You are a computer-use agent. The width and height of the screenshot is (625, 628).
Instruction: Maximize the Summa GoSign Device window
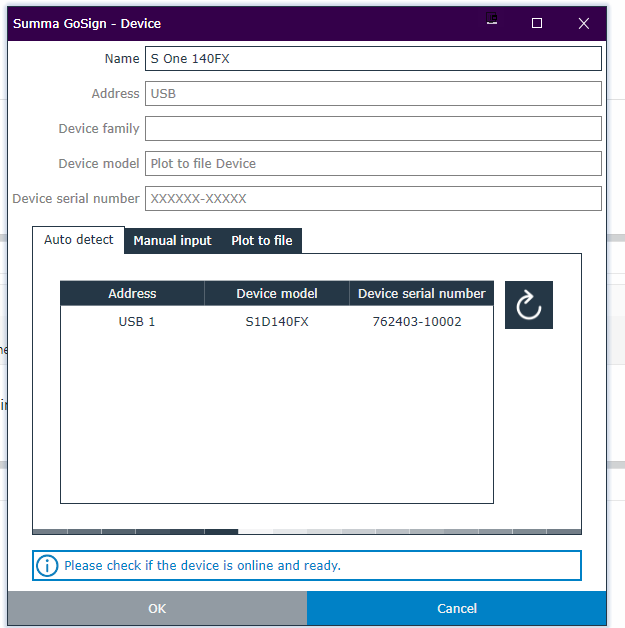[x=537, y=23]
